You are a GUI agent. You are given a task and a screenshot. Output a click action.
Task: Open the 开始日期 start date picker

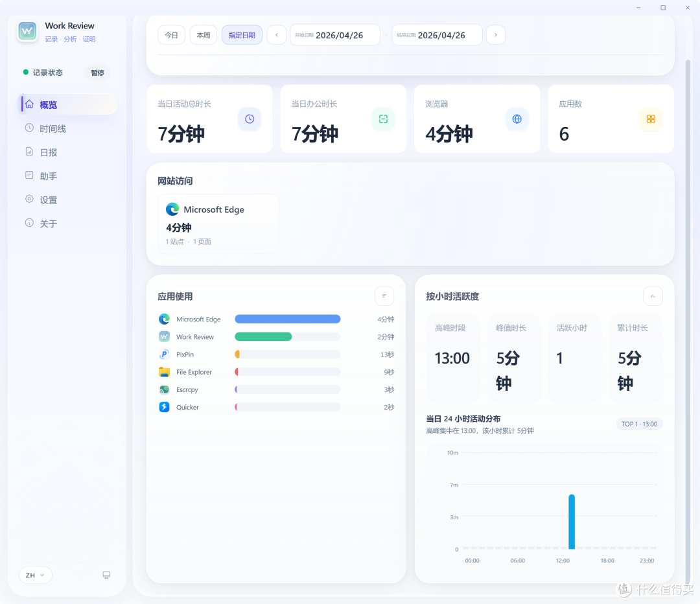click(x=335, y=35)
